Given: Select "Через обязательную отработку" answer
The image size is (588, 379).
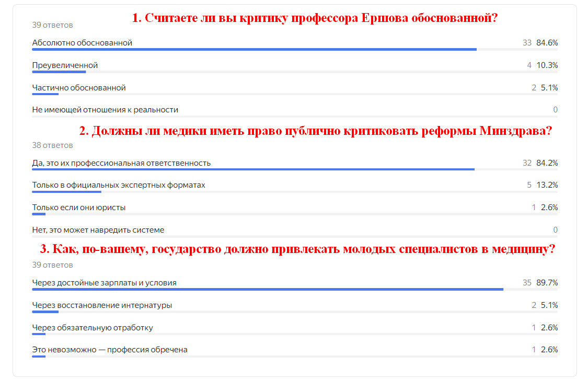Looking at the screenshot, I should coord(91,327).
